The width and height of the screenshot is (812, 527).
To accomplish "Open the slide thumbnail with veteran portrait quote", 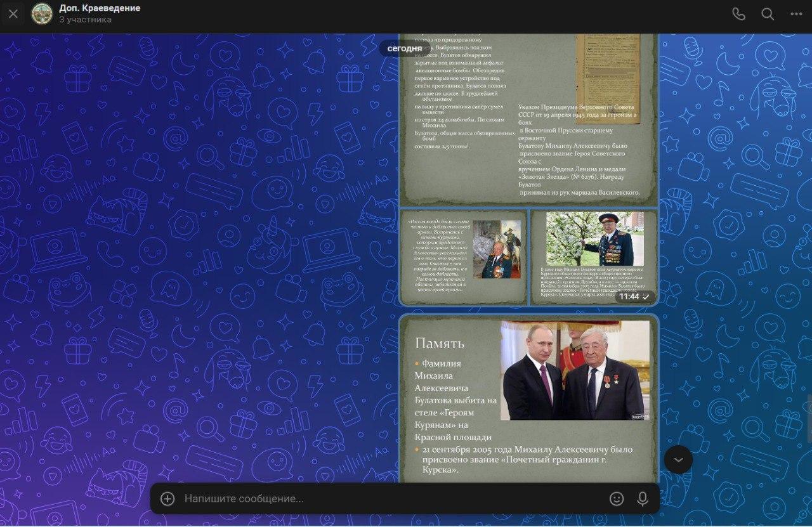I will click(464, 257).
